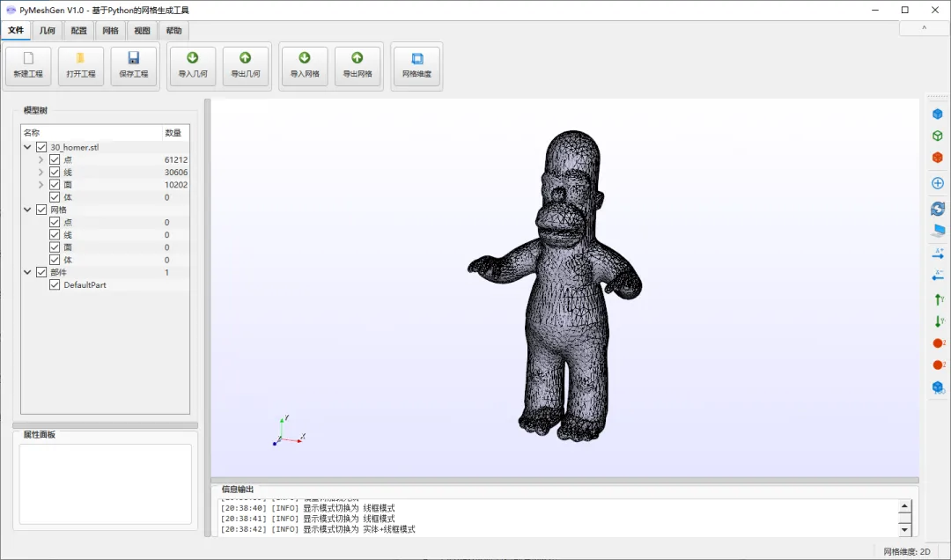951x560 pixels.
Task: Toggle 点 checkbox under 网格 group
Action: click(x=55, y=222)
